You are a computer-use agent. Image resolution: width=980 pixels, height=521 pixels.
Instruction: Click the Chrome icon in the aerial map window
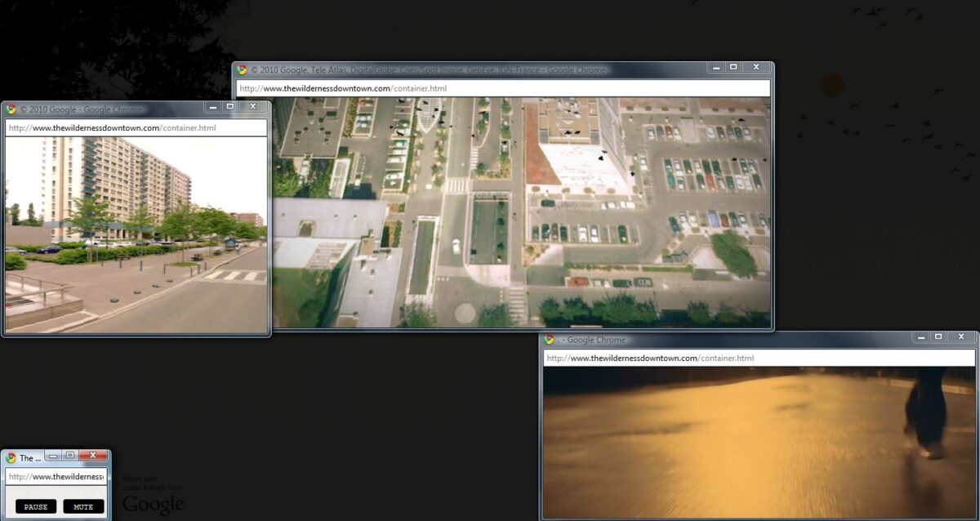242,70
